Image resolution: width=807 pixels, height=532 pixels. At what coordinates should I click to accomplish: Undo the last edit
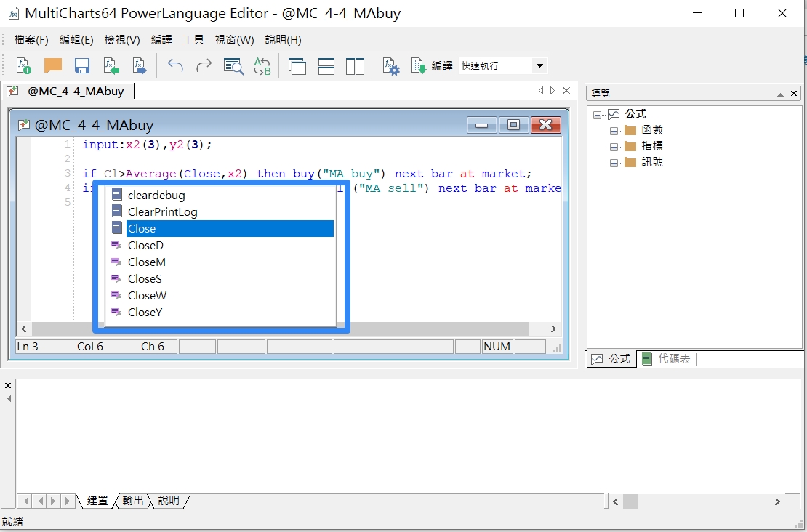coord(175,66)
